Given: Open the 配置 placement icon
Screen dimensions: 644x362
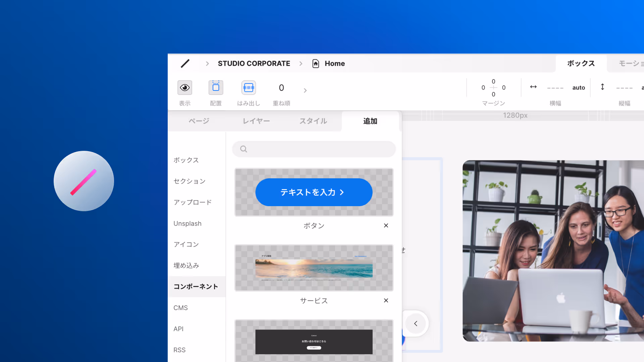Looking at the screenshot, I should 216,87.
